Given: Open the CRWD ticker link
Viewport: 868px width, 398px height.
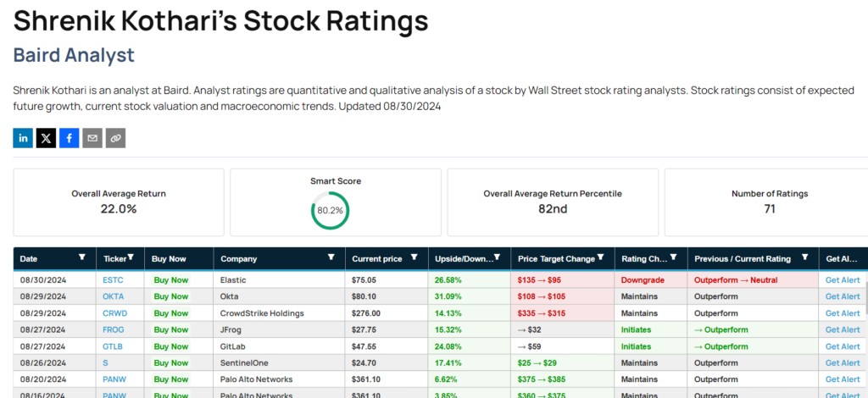Looking at the screenshot, I should (114, 313).
